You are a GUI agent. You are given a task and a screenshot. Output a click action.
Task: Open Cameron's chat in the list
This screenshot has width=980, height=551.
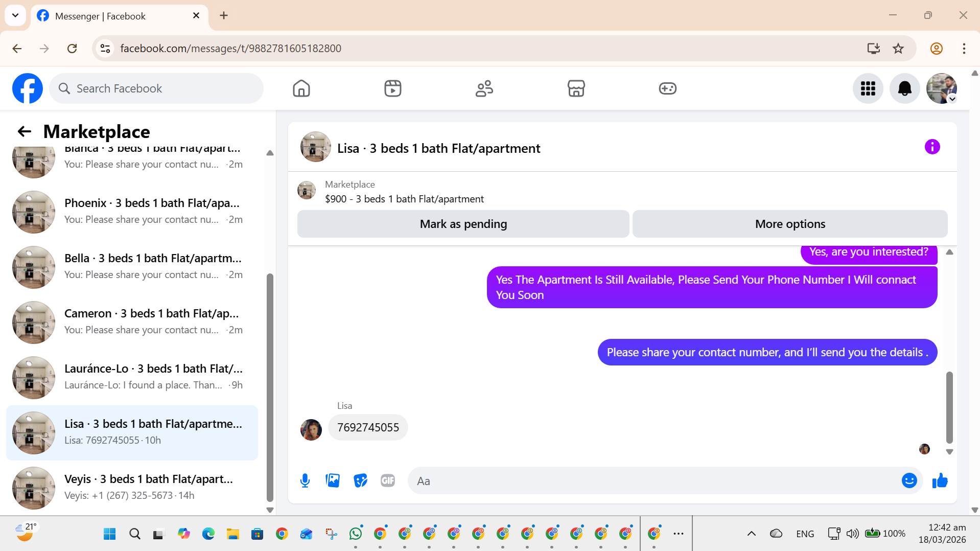coord(132,322)
